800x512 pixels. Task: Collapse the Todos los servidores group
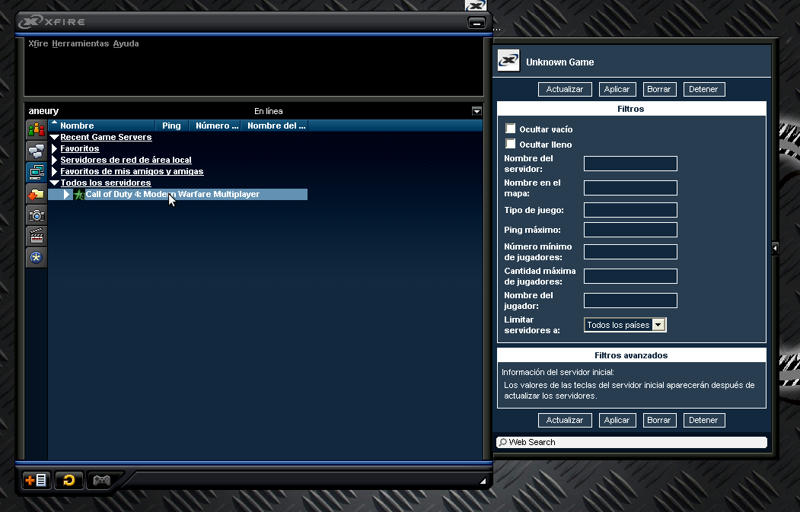pyautogui.click(x=55, y=183)
